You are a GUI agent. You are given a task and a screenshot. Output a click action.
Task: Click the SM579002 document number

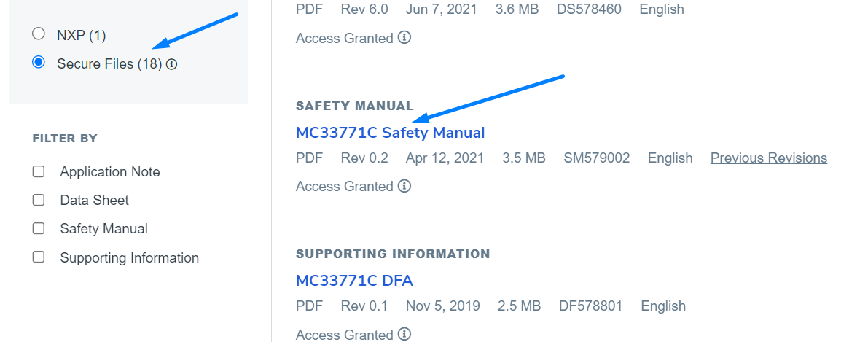(x=596, y=158)
